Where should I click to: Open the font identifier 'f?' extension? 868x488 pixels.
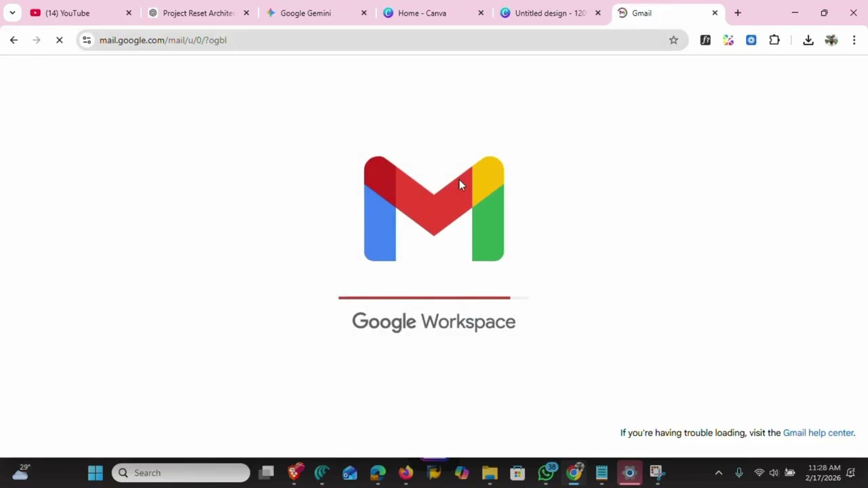[705, 40]
